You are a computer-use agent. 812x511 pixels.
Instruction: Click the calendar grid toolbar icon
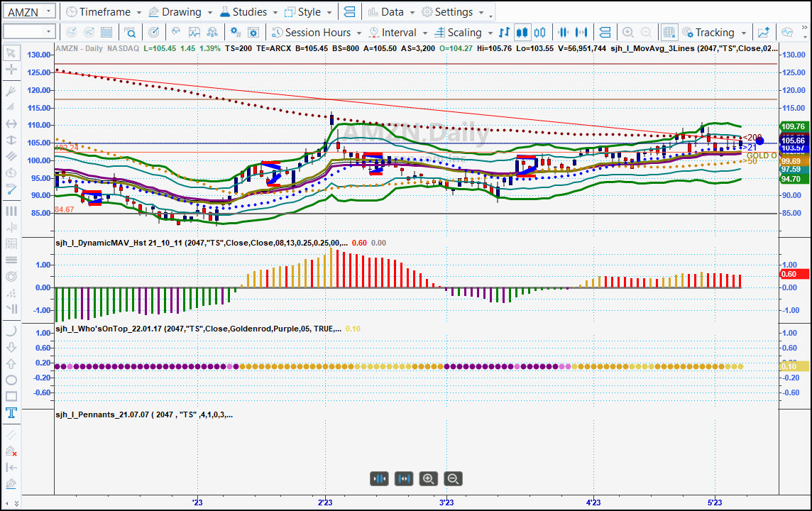(106, 32)
